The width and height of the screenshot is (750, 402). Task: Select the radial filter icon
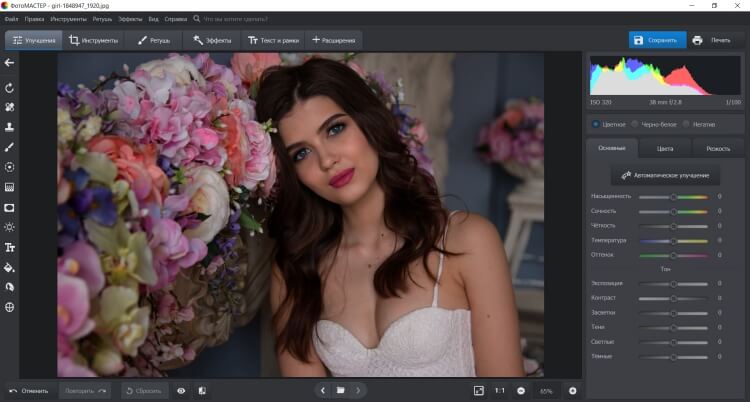click(9, 167)
